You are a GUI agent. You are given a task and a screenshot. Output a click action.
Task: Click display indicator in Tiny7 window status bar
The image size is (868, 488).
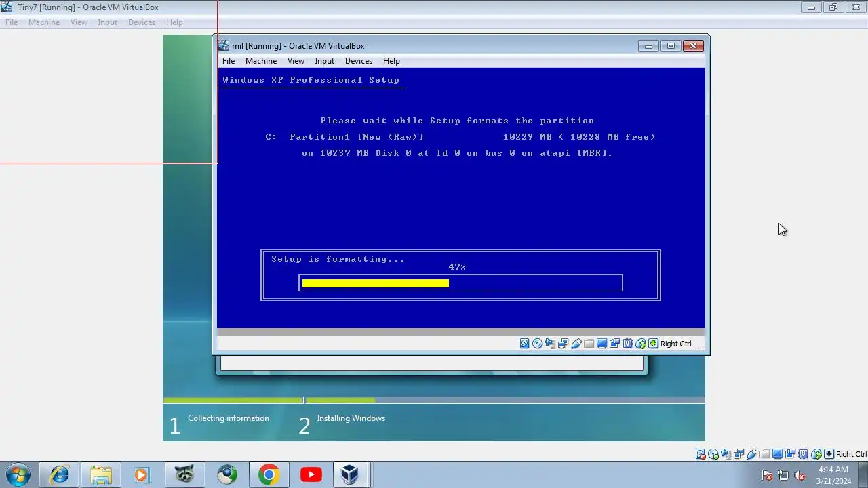click(x=778, y=454)
